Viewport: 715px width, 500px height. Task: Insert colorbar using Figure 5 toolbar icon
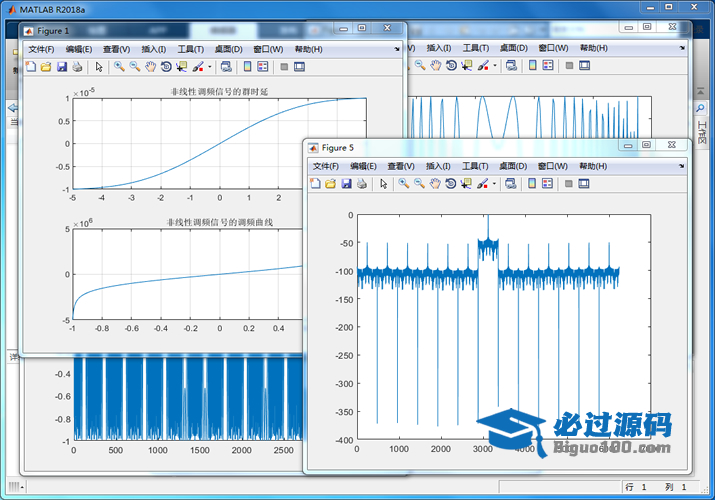click(532, 184)
